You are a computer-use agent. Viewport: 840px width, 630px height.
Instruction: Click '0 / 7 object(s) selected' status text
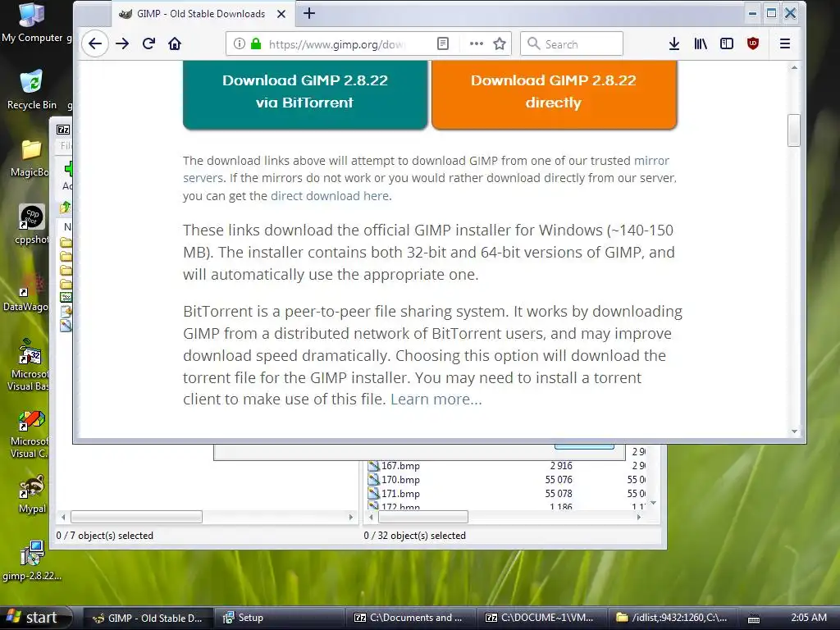point(104,536)
